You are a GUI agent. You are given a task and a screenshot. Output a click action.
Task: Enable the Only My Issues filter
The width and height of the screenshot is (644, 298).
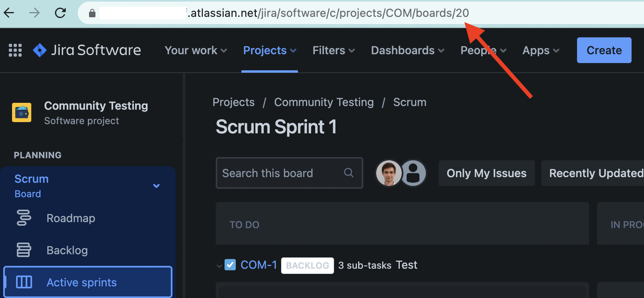pos(486,173)
